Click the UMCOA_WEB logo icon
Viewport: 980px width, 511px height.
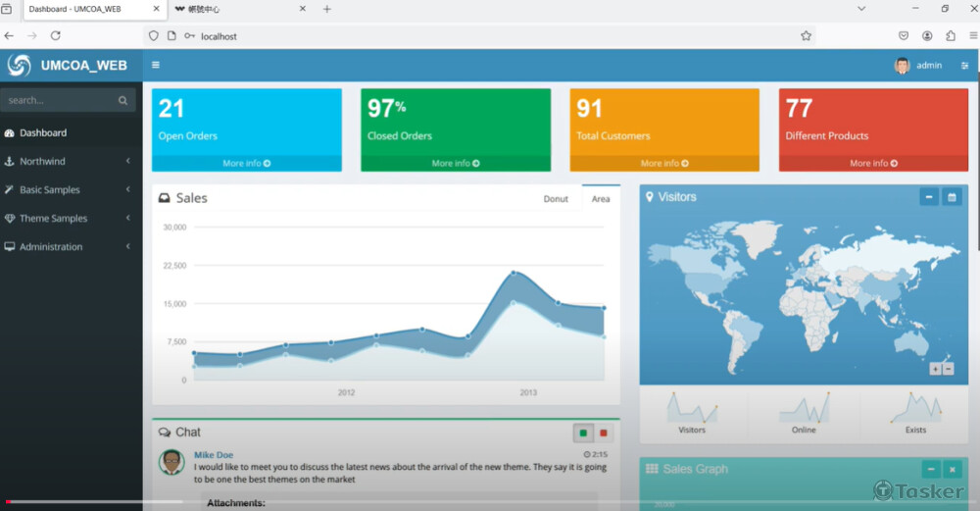coord(19,66)
